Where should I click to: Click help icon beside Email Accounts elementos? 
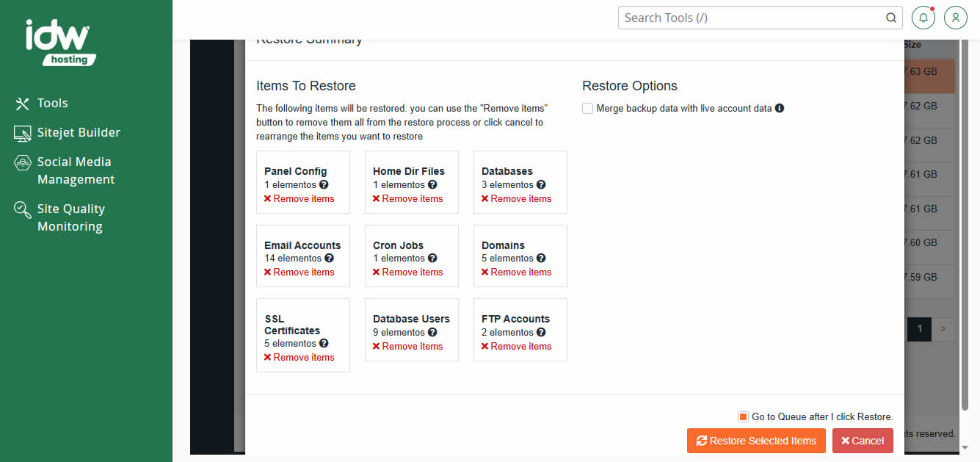coord(329,259)
